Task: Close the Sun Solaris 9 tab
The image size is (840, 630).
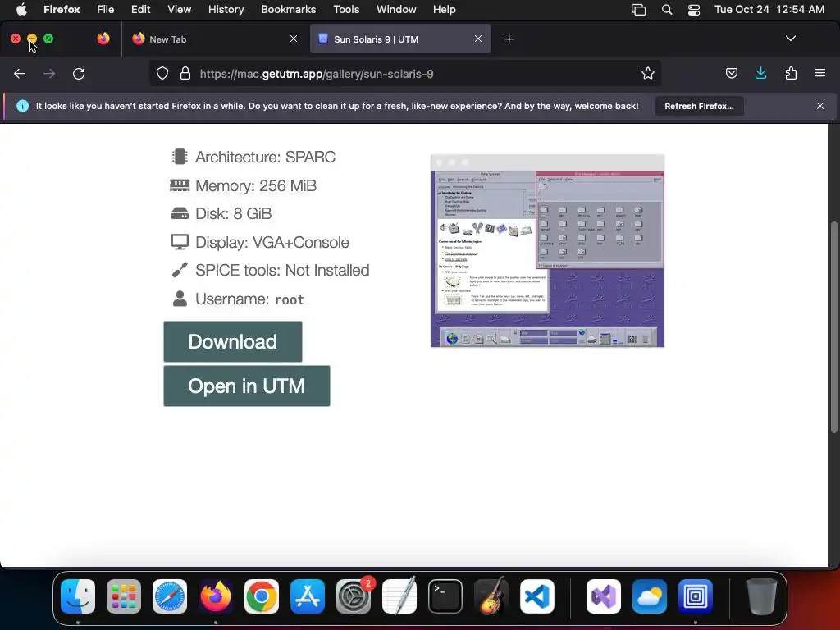Action: tap(478, 39)
